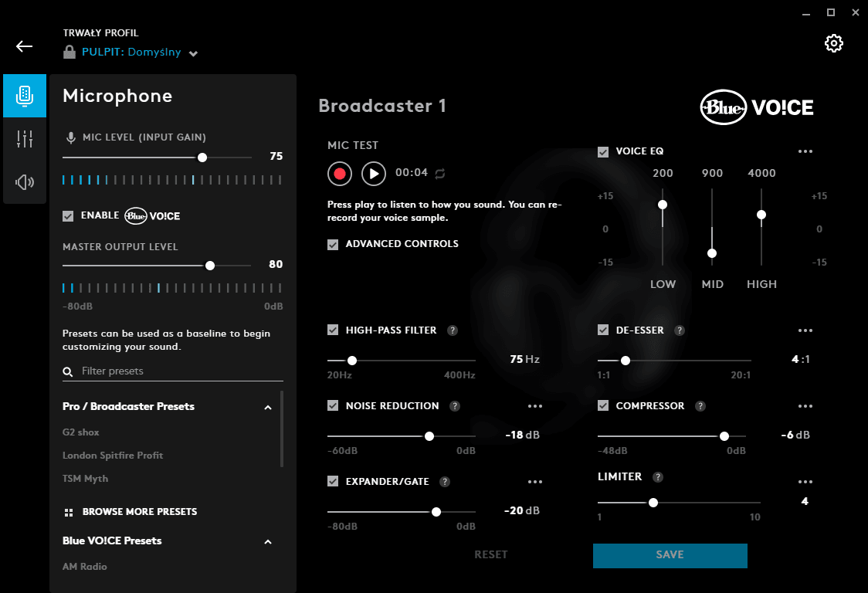Image resolution: width=868 pixels, height=593 pixels.
Task: Open Expander/Gate more options dots
Action: tap(535, 482)
